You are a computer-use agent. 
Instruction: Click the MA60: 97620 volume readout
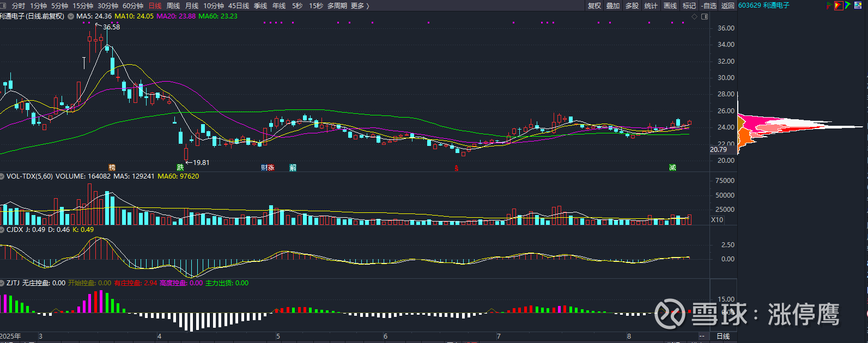tap(178, 176)
